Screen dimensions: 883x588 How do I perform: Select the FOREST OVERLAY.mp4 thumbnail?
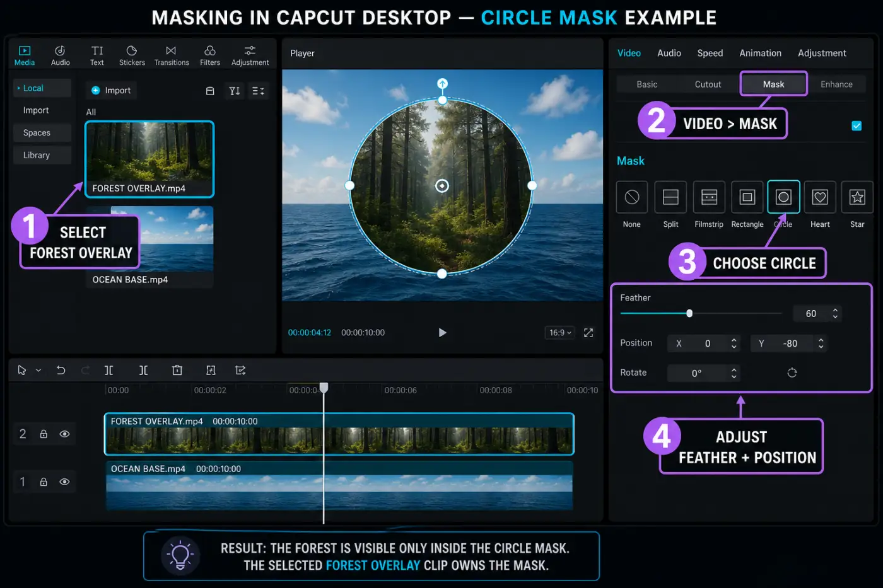tap(149, 159)
